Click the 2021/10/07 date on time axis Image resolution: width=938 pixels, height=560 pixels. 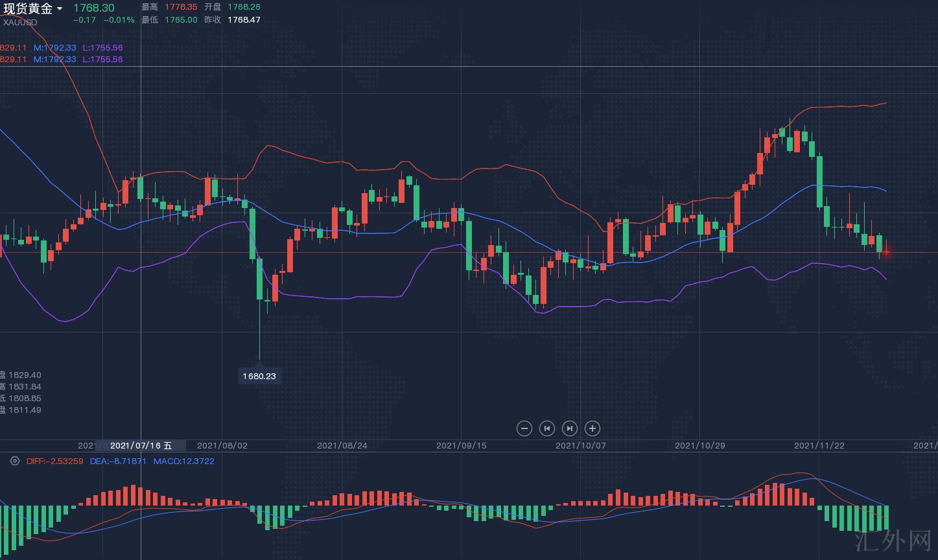pos(580,445)
